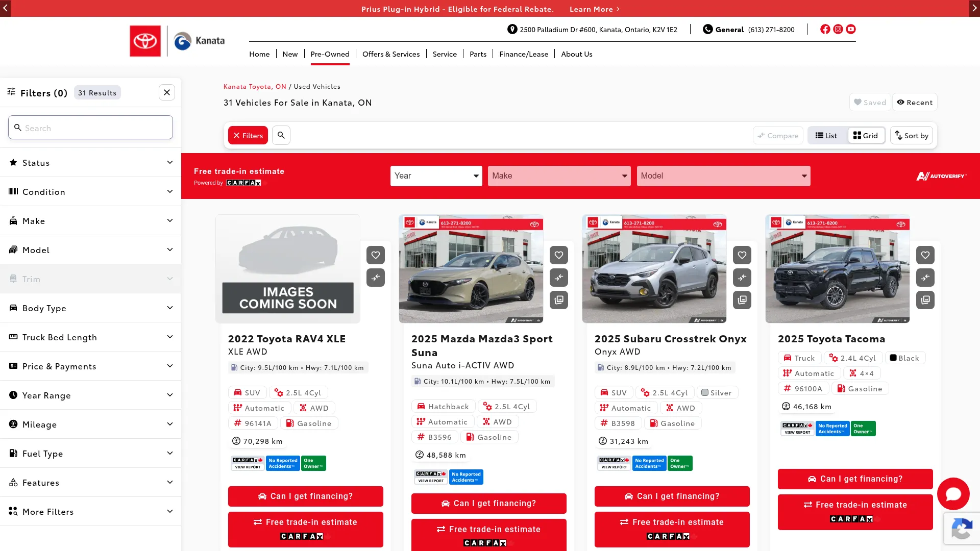Open Offers & Services menu
Image resolution: width=980 pixels, height=551 pixels.
pyautogui.click(x=391, y=54)
